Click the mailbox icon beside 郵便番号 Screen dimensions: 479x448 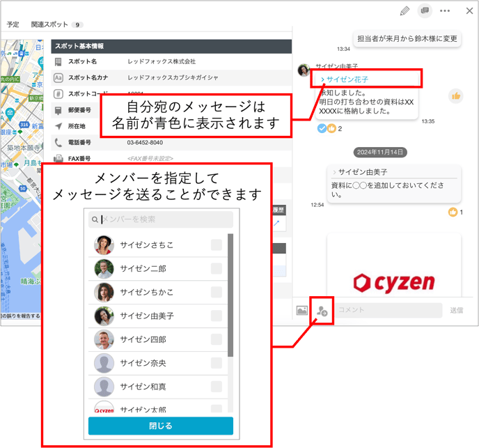coord(58,110)
